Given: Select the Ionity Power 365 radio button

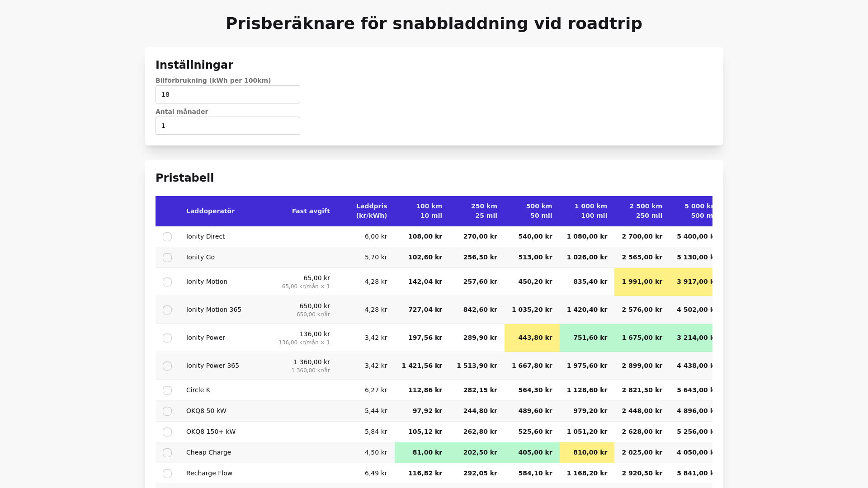Looking at the screenshot, I should click(167, 366).
